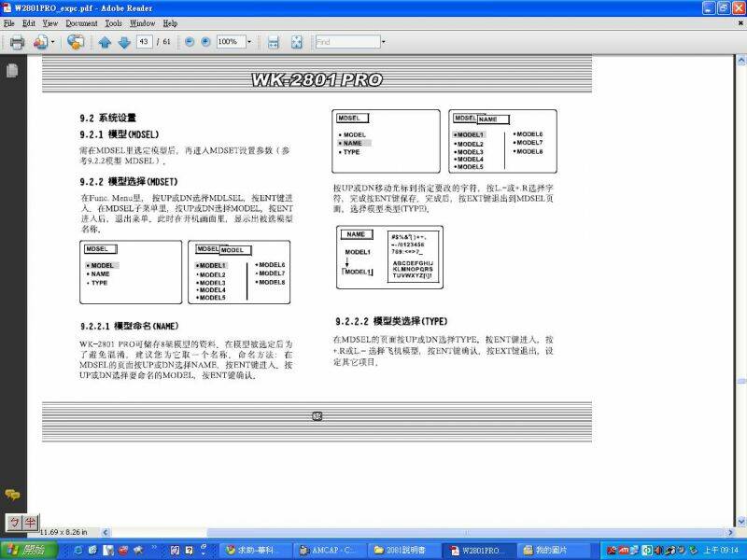Click the vertical scrollbar down arrow
The image size is (747, 560).
741,522
